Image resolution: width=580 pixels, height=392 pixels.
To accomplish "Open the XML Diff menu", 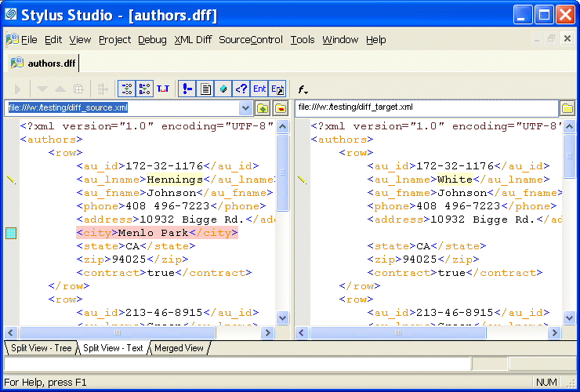I will (x=193, y=40).
